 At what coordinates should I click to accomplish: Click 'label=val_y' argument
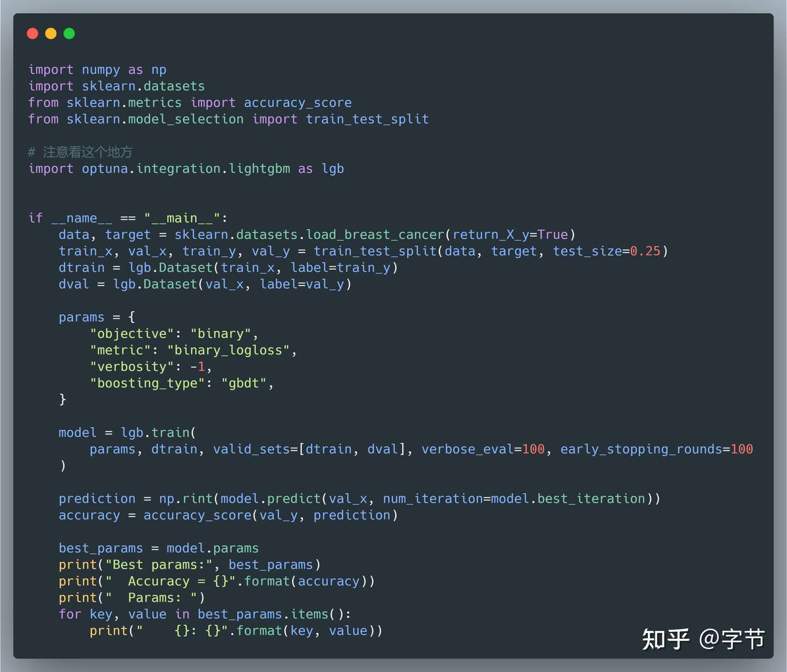coord(302,284)
